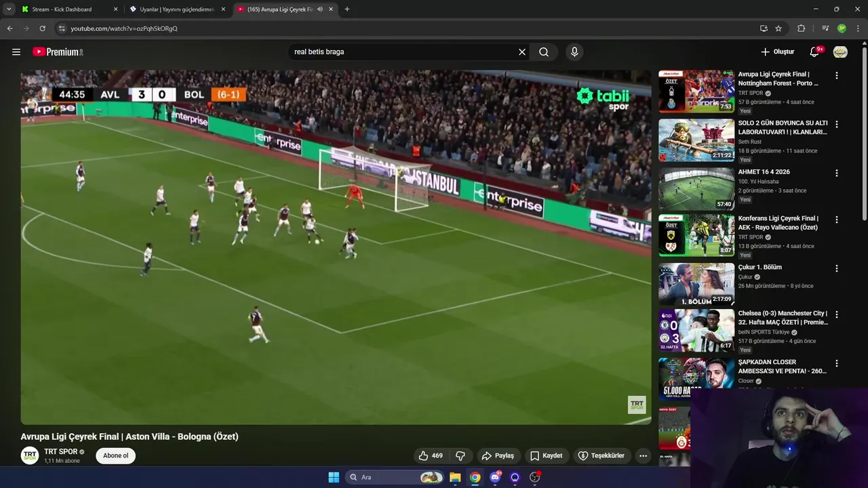This screenshot has width=868, height=488.
Task: Open YouTube notifications bell
Action: pos(815,52)
